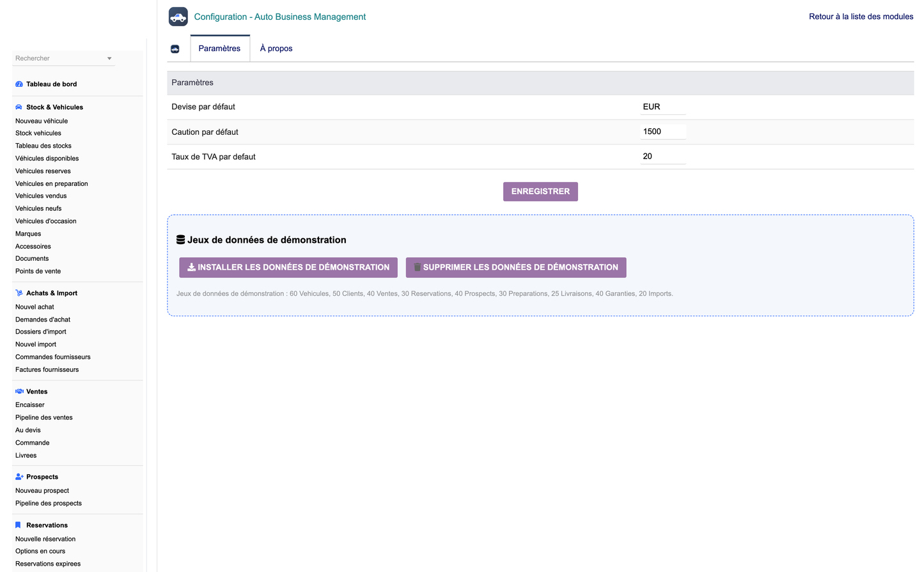Viewport: 924px width, 572px height.
Task: Open Commandes fournisseurs link
Action: click(x=53, y=357)
